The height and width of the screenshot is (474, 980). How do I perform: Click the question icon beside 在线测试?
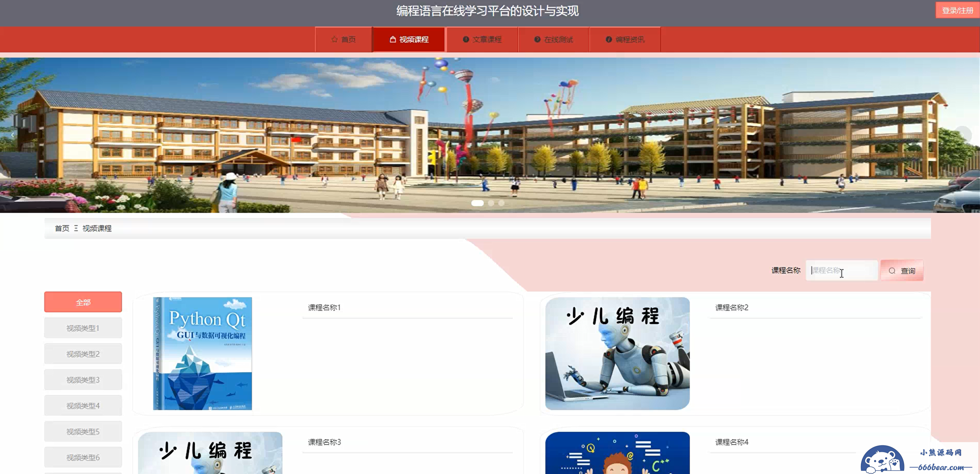[537, 39]
